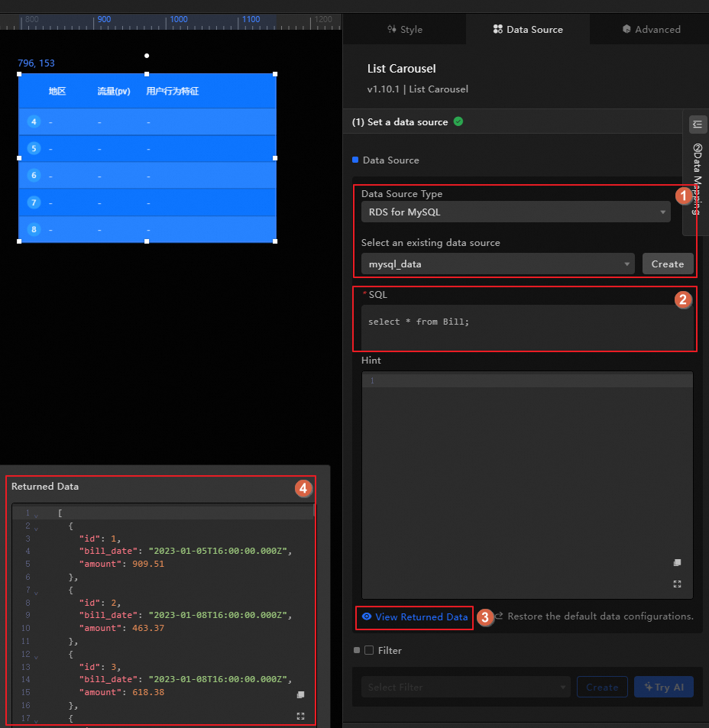Expand the Hint editor to fullscreen
The width and height of the screenshot is (709, 728).
pyautogui.click(x=677, y=584)
